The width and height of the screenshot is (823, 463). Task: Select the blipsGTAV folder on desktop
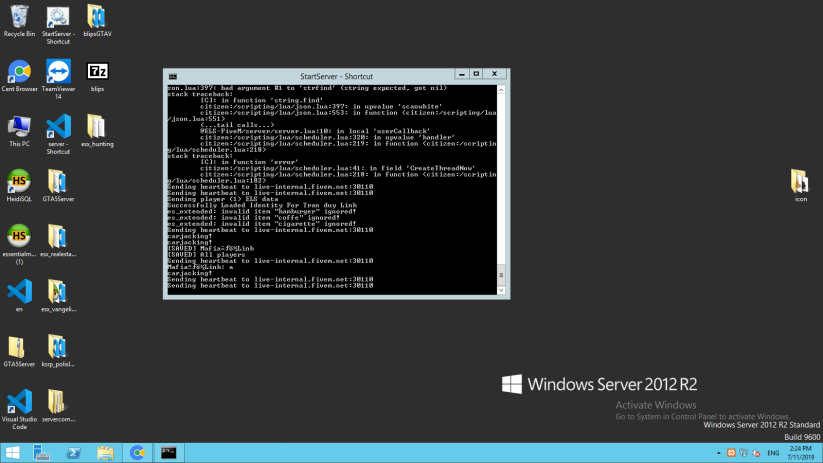point(97,21)
